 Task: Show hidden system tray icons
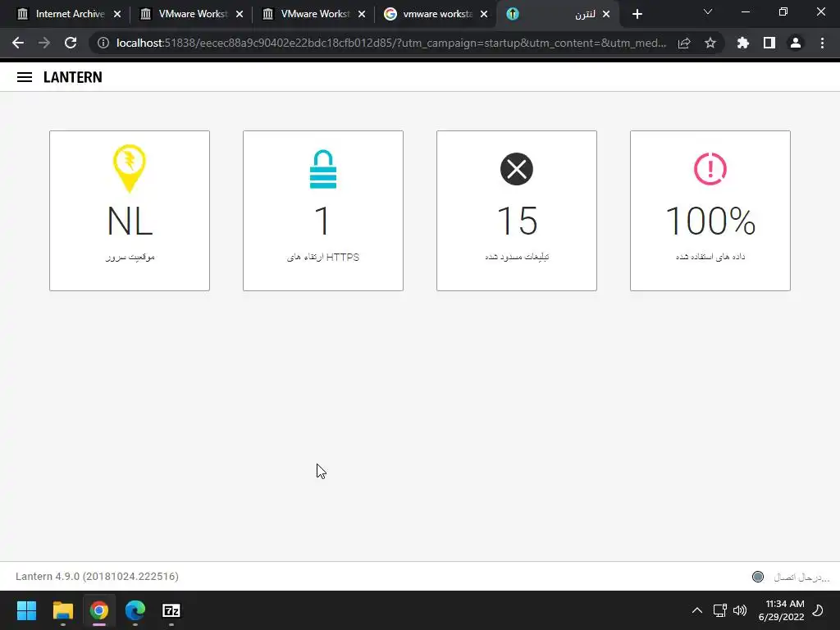point(697,610)
